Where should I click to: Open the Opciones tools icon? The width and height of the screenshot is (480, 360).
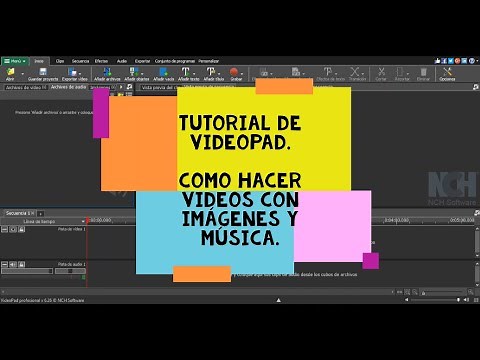pyautogui.click(x=447, y=72)
